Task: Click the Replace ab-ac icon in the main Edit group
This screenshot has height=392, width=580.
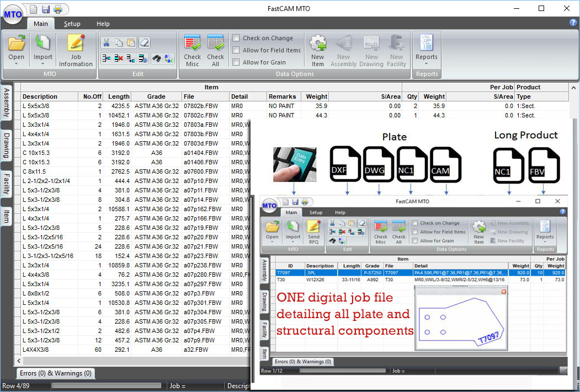Action: click(169, 58)
